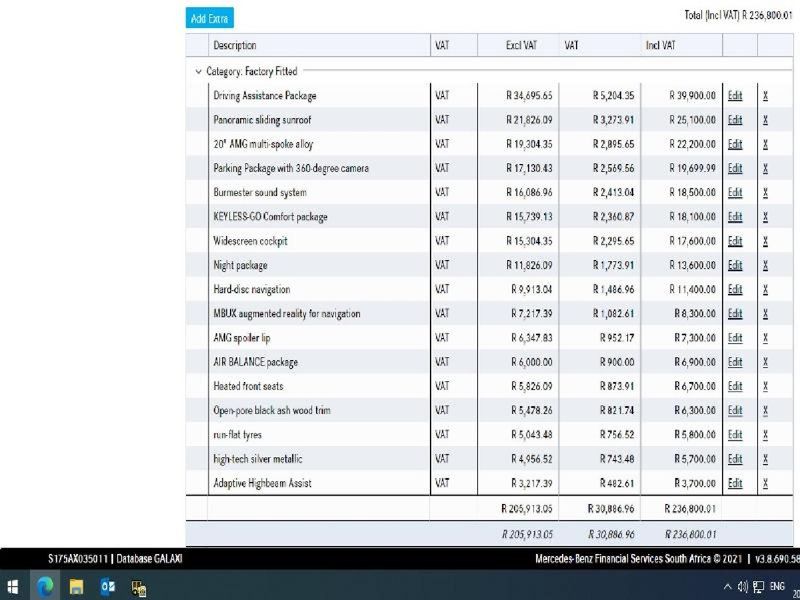This screenshot has width=800, height=600.
Task: Remove Panoramic sliding sunroof using X
Action: pos(765,120)
